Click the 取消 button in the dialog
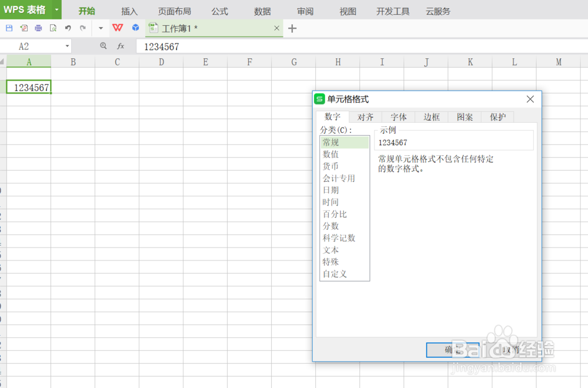 [x=510, y=350]
